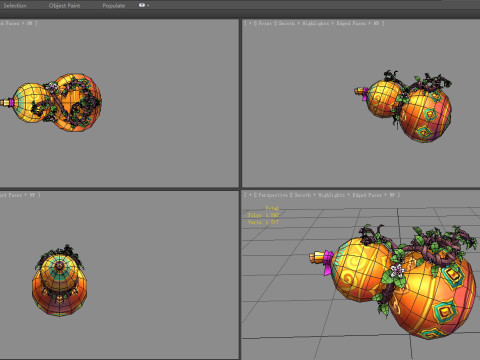Screen dimensions: 480x360
Task: Select the gourd model in the Front viewport
Action: [403, 107]
